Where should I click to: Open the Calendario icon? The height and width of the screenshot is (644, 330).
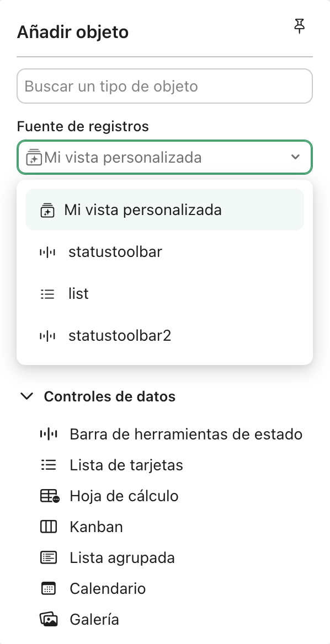[x=49, y=588]
